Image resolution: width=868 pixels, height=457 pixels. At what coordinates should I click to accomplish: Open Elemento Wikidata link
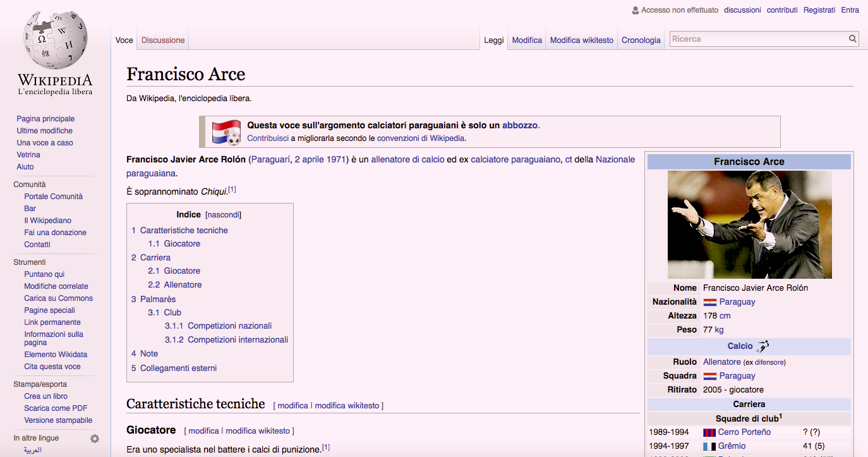coord(56,355)
